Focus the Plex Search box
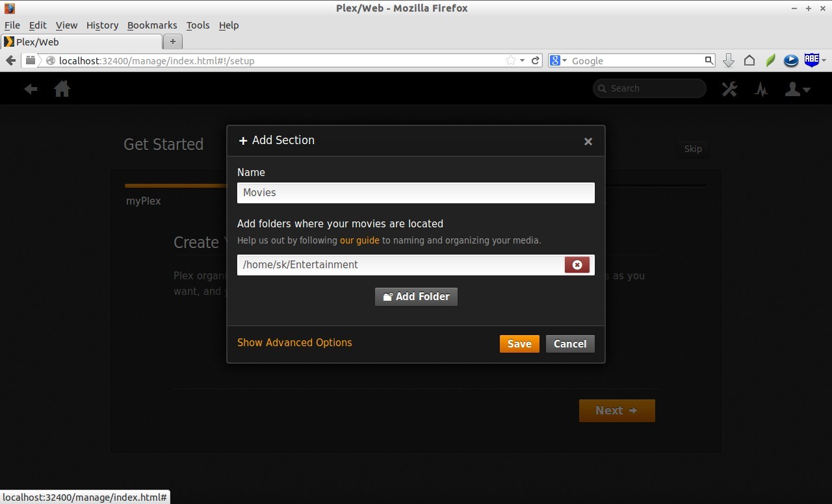Image resolution: width=832 pixels, height=504 pixels. (649, 88)
